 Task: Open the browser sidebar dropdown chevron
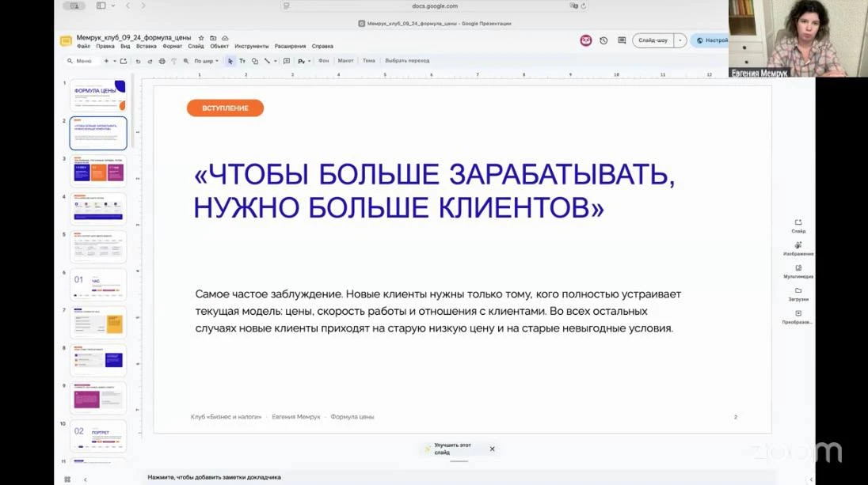click(113, 6)
